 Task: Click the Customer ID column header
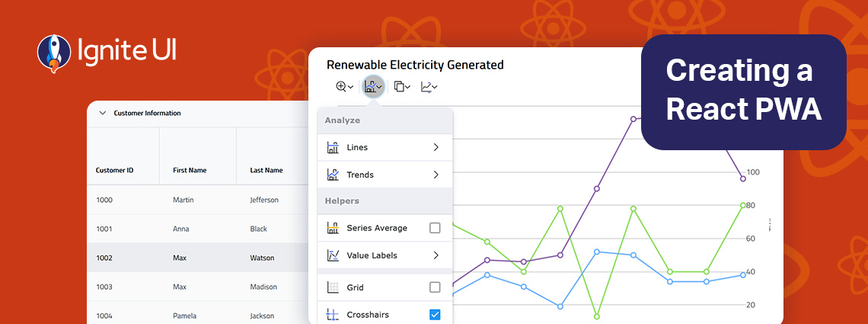[123, 156]
